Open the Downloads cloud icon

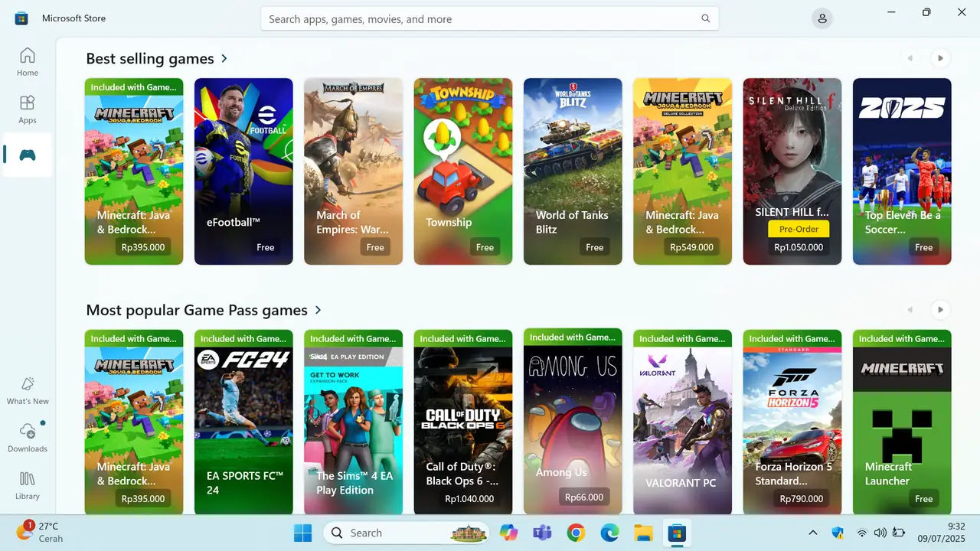tap(28, 437)
